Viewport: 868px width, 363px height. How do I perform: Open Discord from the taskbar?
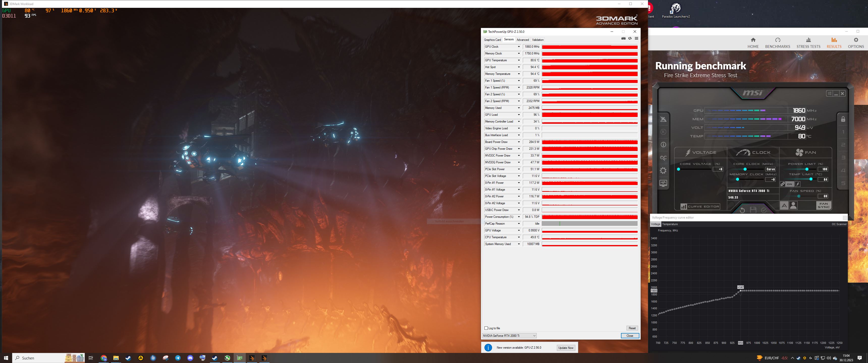[190, 358]
